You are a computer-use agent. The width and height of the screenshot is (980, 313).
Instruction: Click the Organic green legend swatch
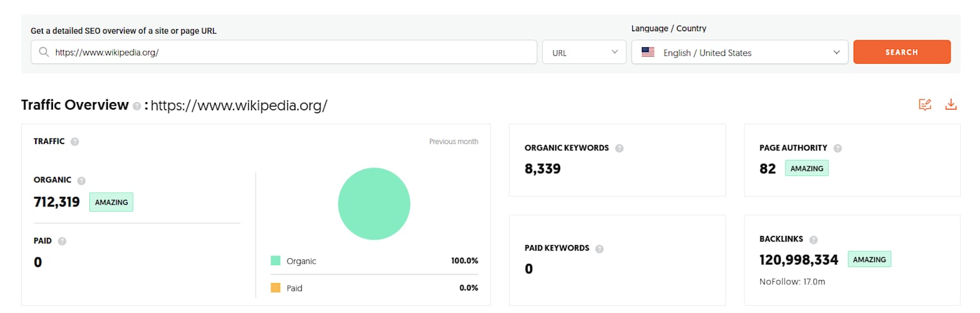coord(276,261)
